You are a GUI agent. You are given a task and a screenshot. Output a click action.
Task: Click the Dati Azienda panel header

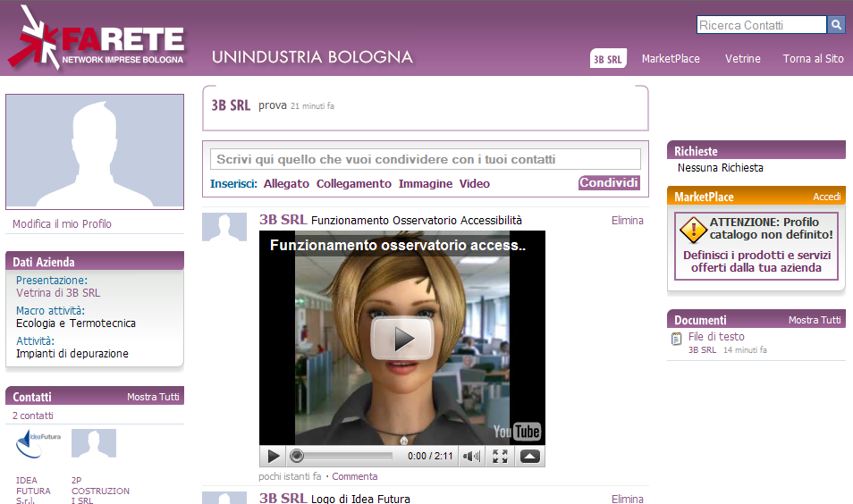pos(95,262)
